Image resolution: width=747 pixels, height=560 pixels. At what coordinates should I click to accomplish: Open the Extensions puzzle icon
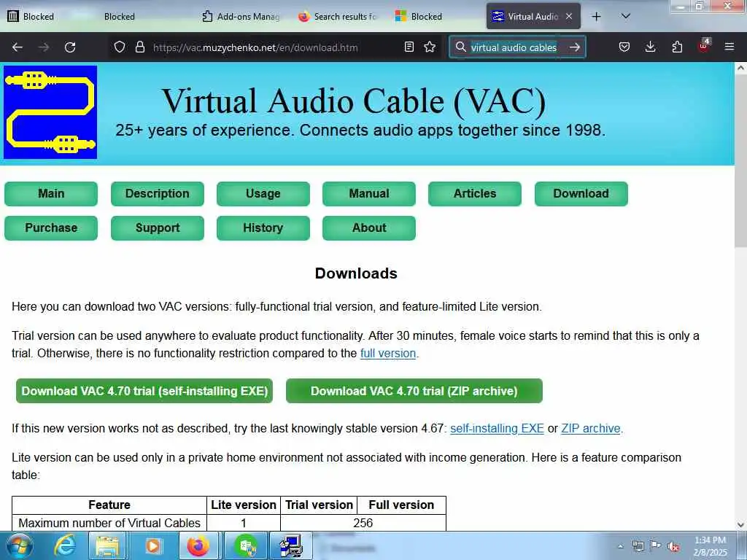(x=677, y=47)
